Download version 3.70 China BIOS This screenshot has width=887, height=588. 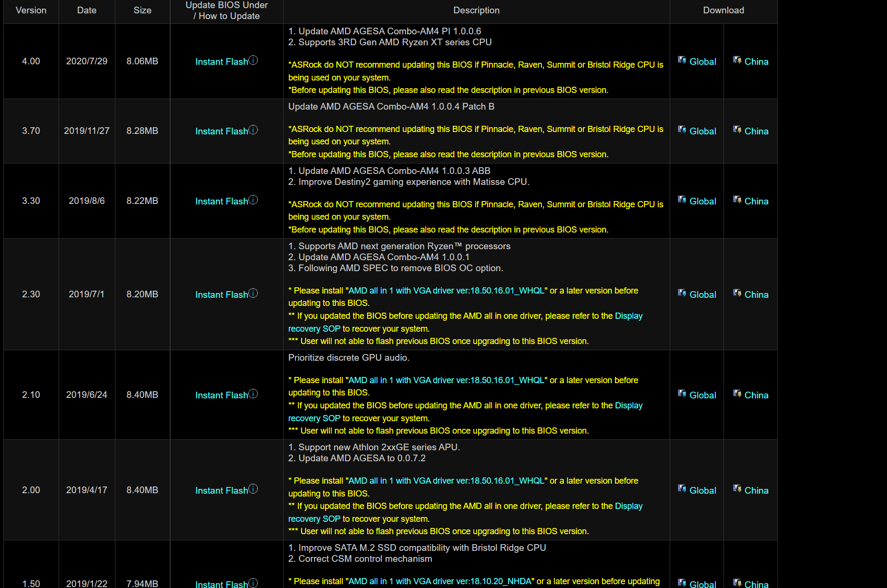click(x=756, y=131)
